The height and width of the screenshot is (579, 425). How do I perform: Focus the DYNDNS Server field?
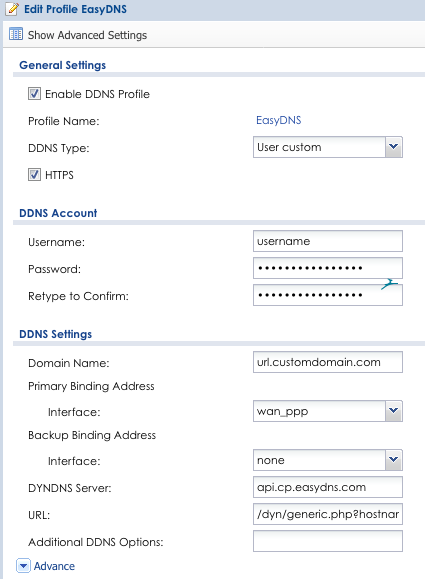pyautogui.click(x=328, y=487)
